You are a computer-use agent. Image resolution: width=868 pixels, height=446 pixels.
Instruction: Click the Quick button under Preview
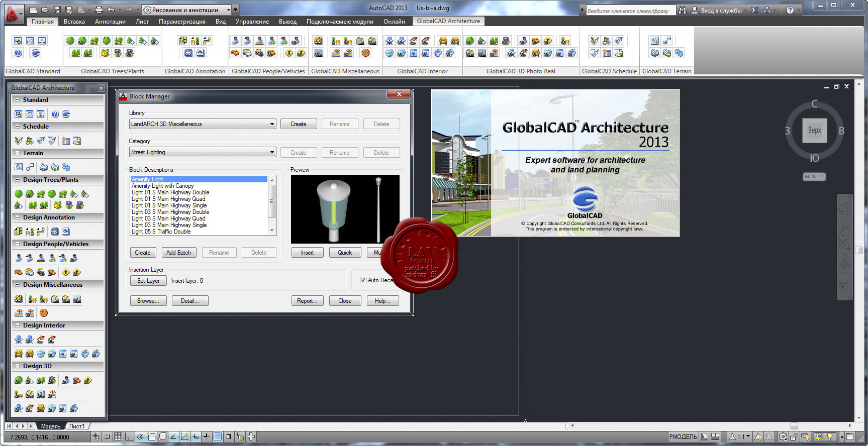(345, 253)
